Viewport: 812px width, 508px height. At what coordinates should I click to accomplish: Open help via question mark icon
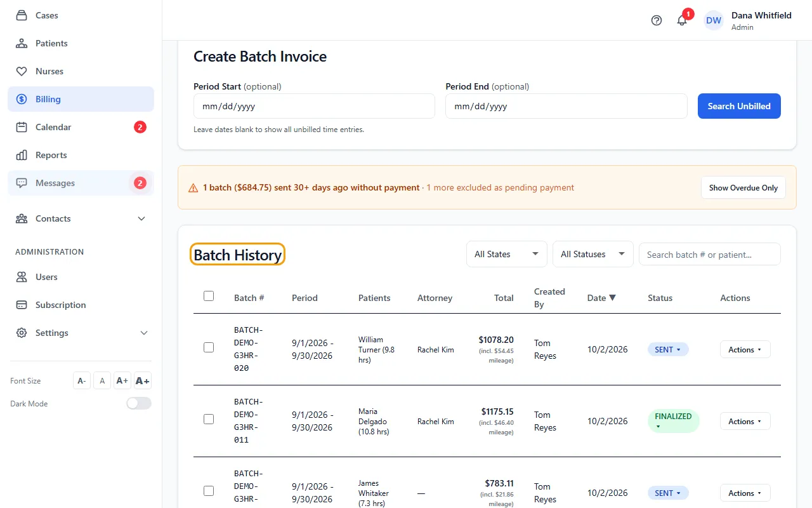657,20
